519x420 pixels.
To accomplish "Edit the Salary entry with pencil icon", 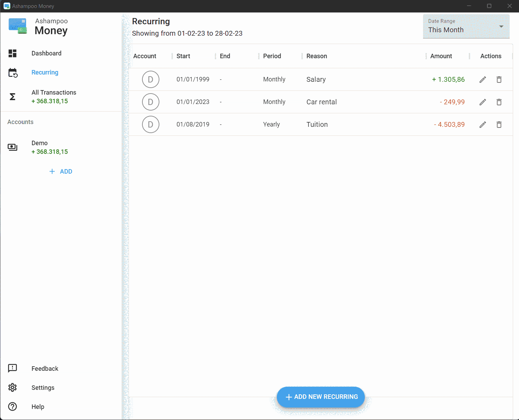I will pyautogui.click(x=483, y=79).
